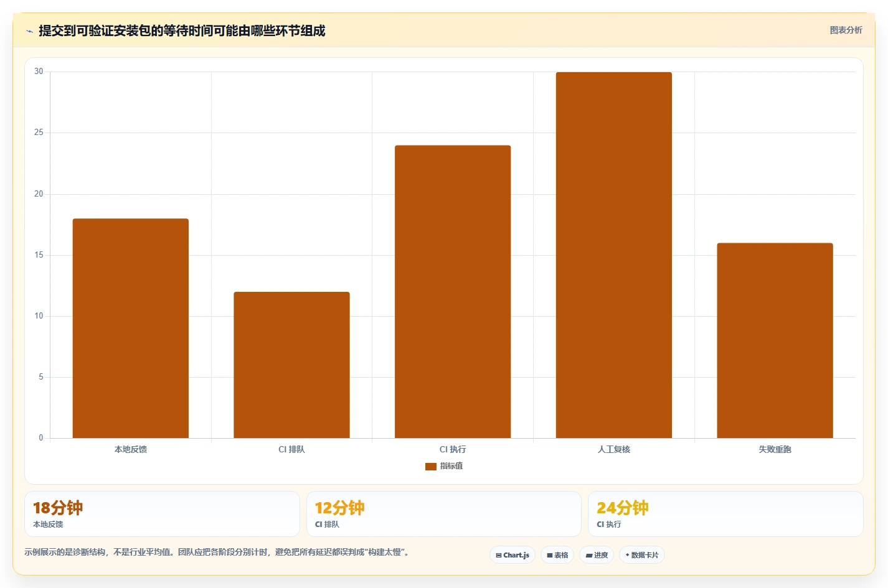
Task: Click the footnote starting with 示例展示的是诊断结构
Action: pyautogui.click(x=218, y=552)
